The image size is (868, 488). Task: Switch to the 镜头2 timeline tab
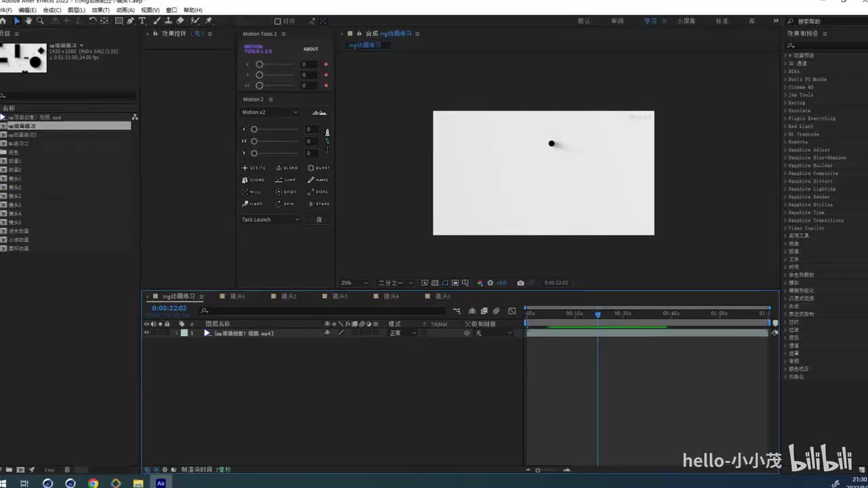(x=288, y=296)
